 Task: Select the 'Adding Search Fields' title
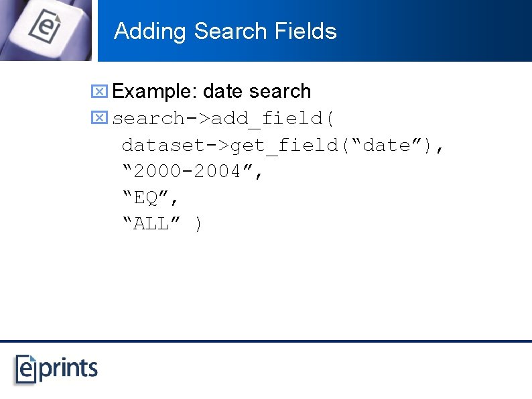[x=225, y=32]
